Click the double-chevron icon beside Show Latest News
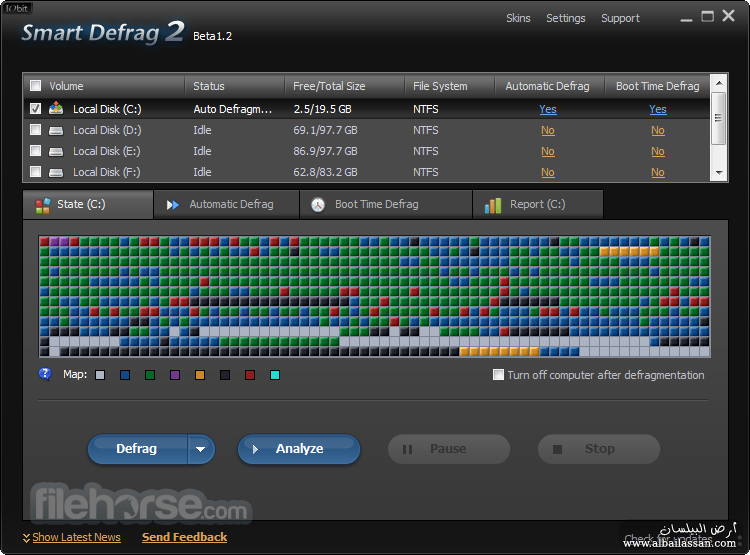The image size is (750, 555). (26, 538)
